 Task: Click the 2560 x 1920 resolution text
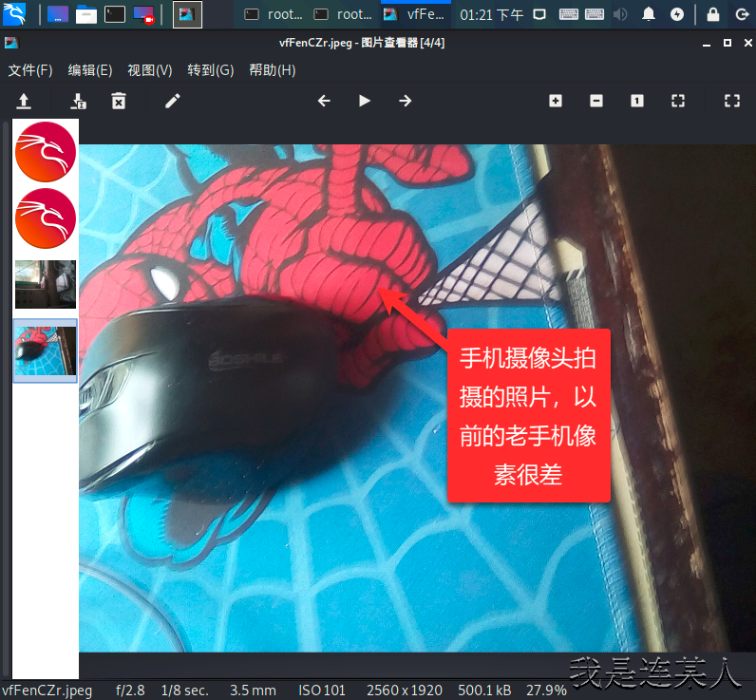pyautogui.click(x=404, y=691)
